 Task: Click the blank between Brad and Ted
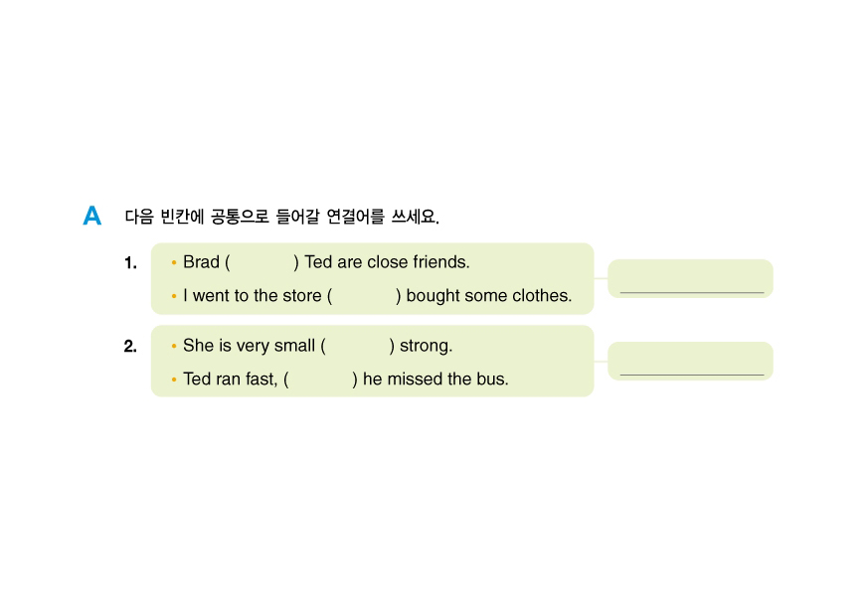point(262,263)
